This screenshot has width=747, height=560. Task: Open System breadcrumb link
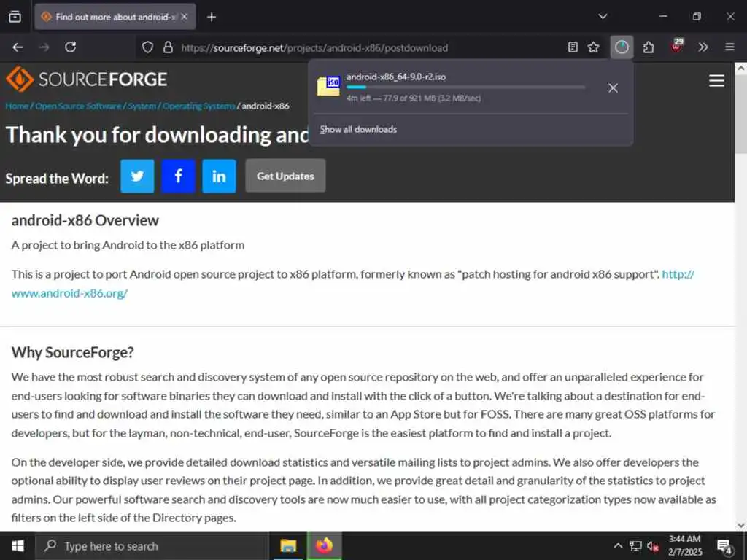point(142,106)
